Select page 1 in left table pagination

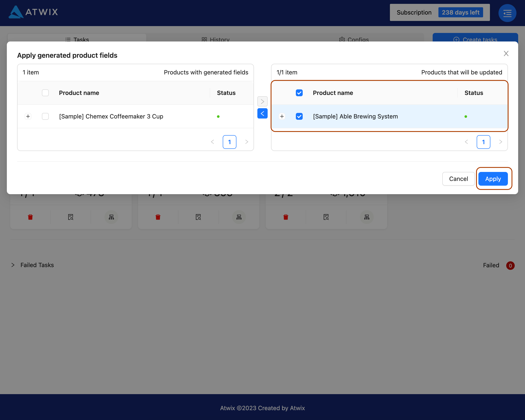pos(229,142)
